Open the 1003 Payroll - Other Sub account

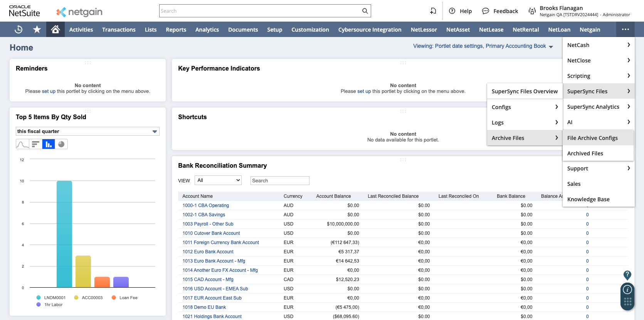(208, 224)
